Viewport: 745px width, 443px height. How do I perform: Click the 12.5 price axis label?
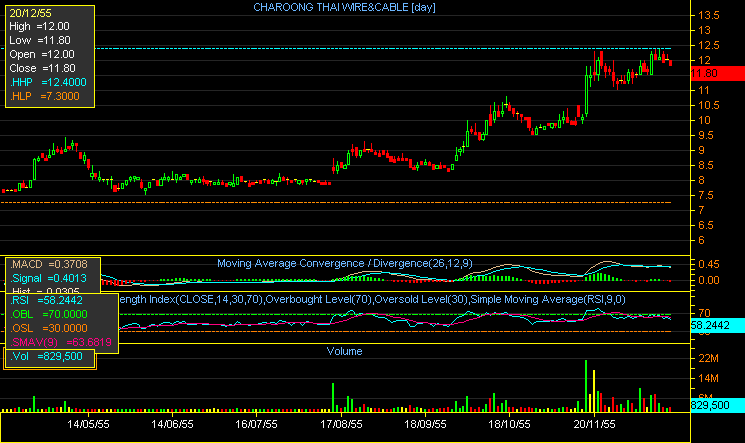point(708,46)
